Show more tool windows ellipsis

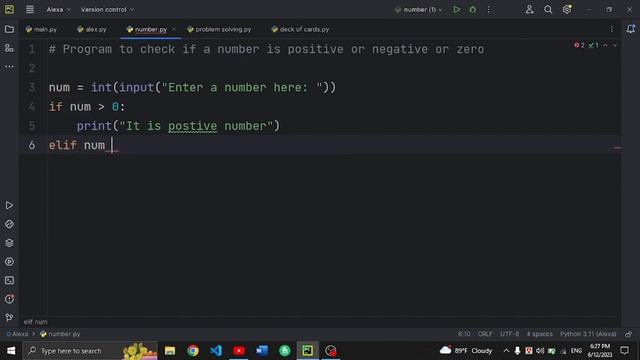click(9, 67)
